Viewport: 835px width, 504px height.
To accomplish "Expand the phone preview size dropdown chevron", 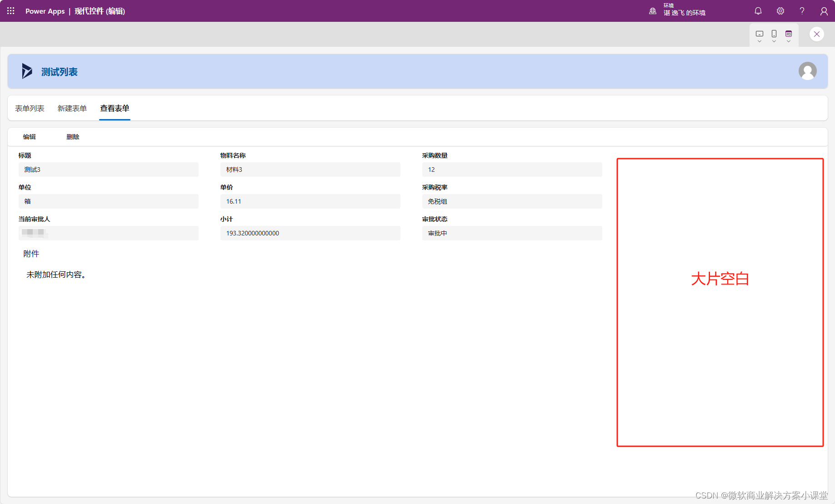I will click(774, 41).
